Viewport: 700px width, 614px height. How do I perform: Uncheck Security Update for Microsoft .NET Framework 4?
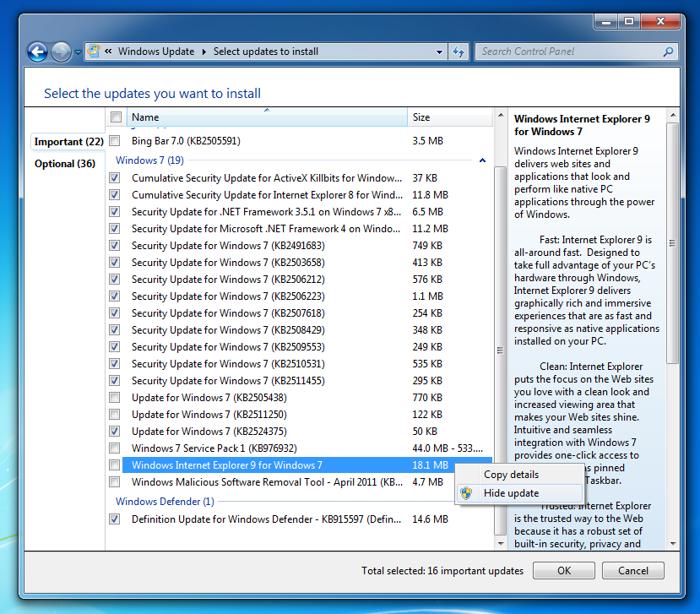(x=115, y=229)
